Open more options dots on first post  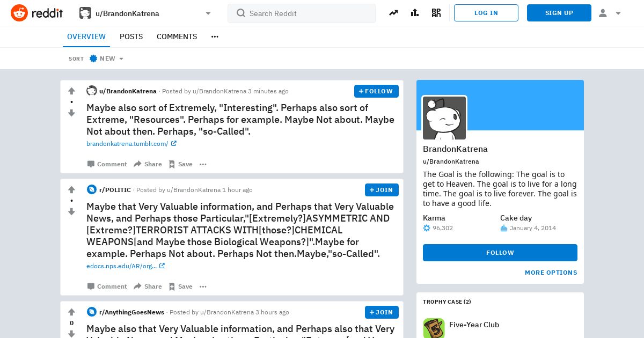203,164
